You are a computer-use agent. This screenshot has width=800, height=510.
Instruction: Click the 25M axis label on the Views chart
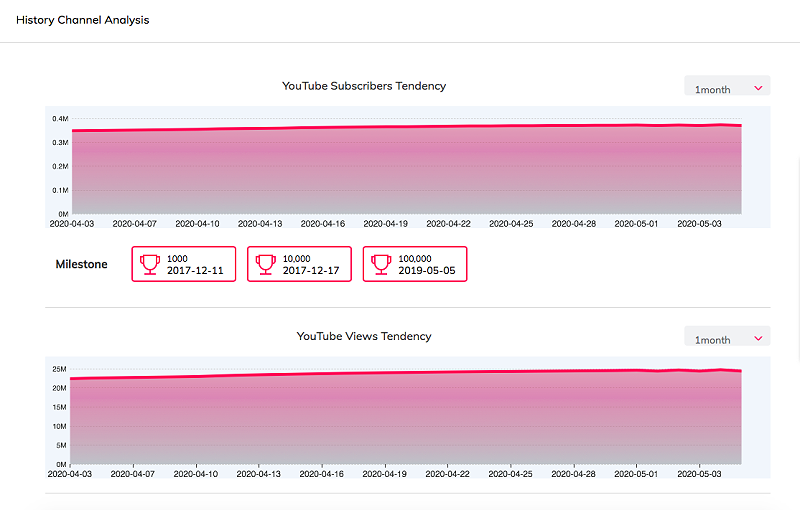59,369
